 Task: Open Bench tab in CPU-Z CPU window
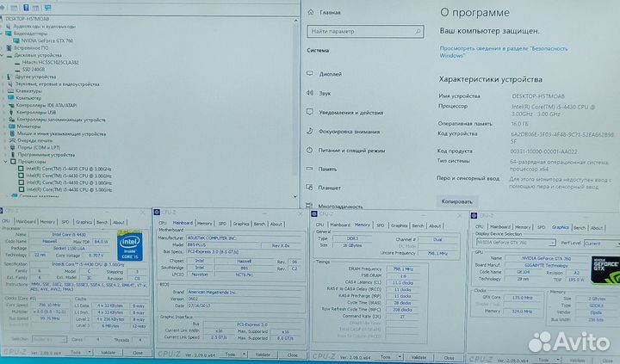[x=102, y=222]
